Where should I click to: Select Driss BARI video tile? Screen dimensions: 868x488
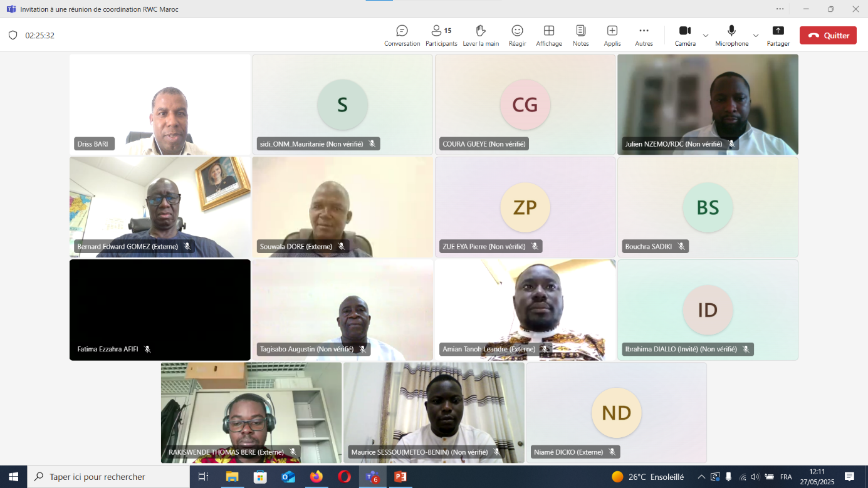pyautogui.click(x=160, y=104)
